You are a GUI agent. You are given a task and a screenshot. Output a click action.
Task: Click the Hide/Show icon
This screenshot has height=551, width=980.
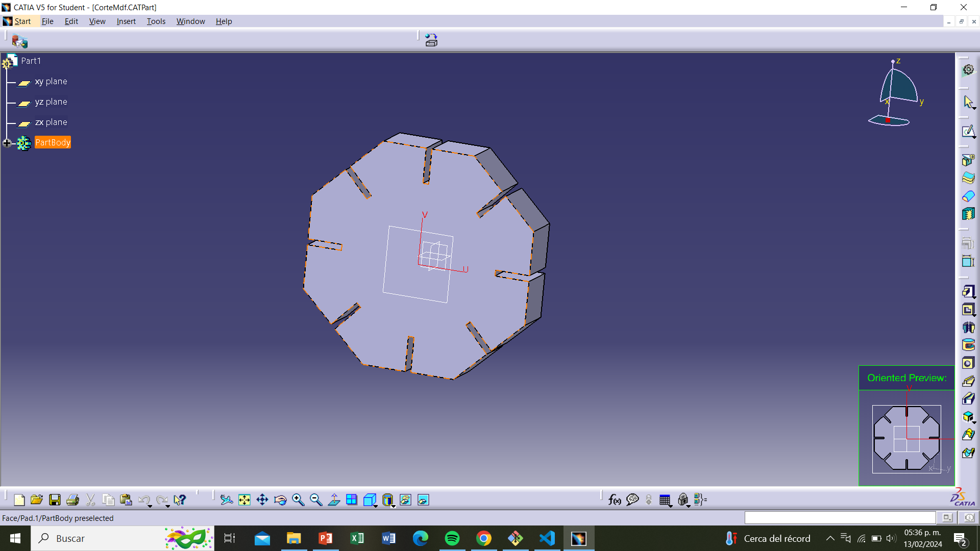[x=405, y=500]
